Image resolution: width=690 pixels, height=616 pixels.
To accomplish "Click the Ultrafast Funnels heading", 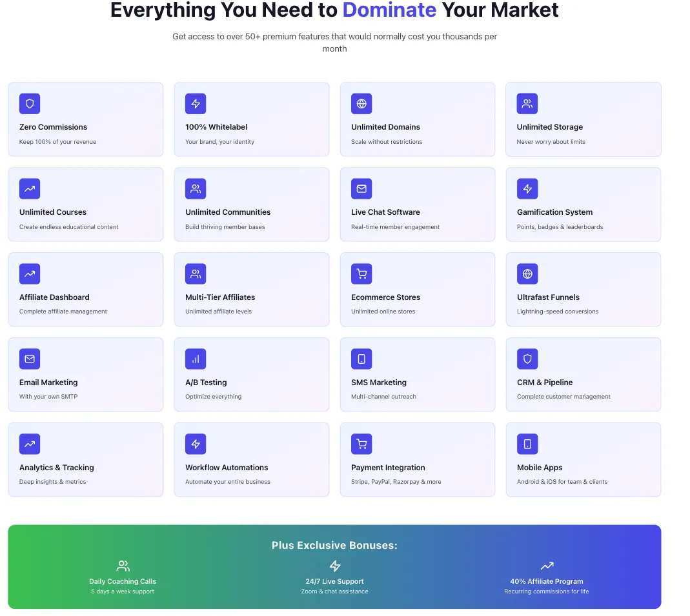I will [548, 297].
